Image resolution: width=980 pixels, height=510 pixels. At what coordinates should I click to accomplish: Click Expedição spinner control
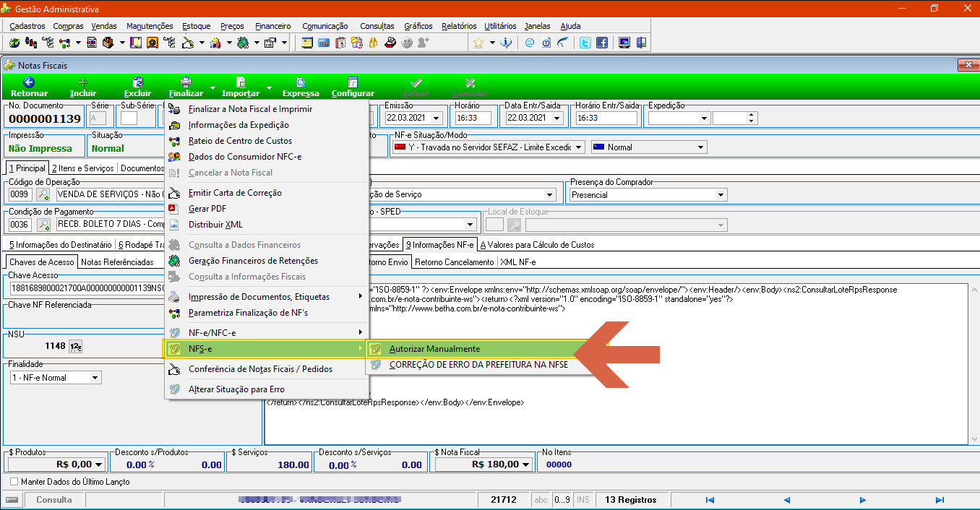point(752,118)
